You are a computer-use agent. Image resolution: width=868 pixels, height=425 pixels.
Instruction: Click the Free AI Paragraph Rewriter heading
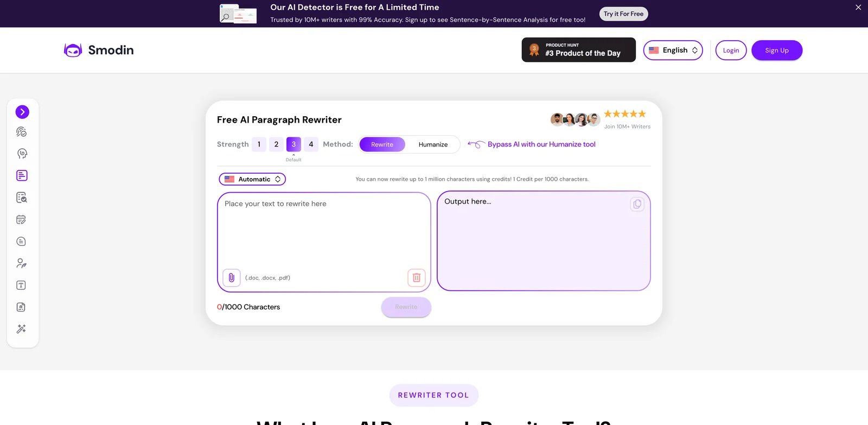279,120
